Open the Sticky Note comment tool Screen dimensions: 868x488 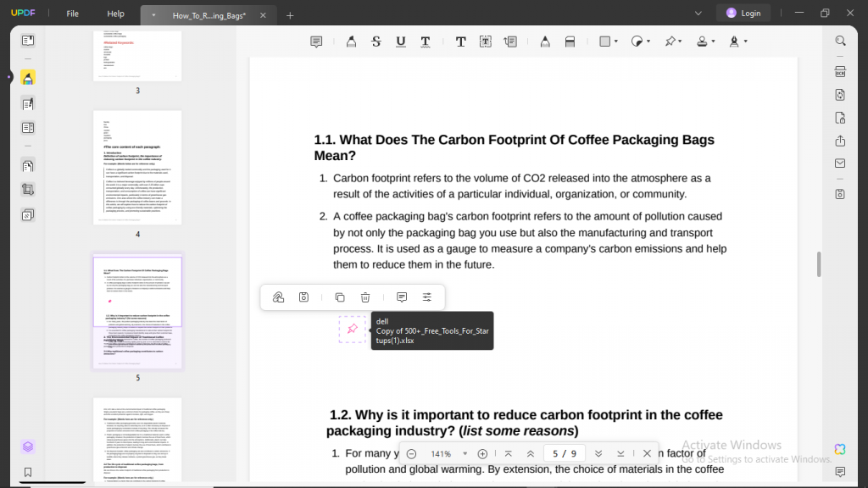tap(316, 41)
